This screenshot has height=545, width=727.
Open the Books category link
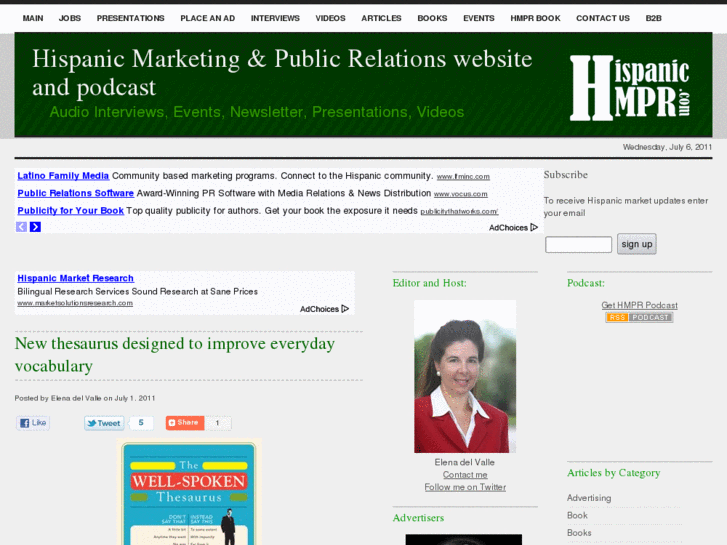[x=579, y=532]
